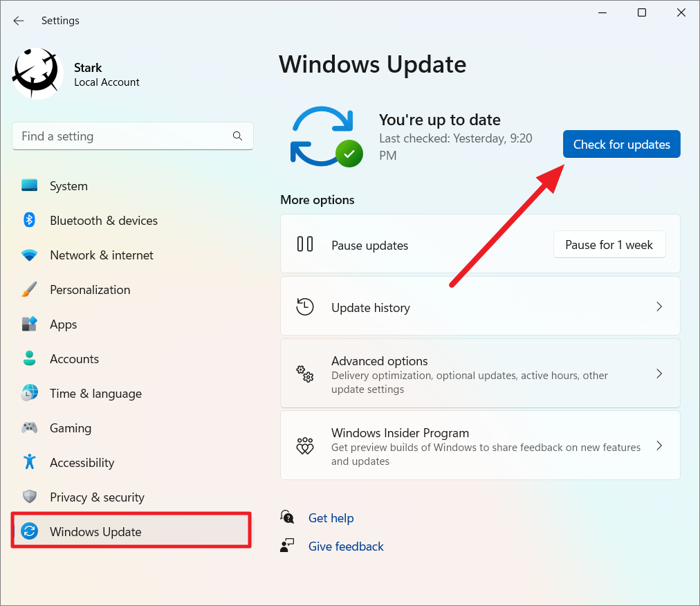Open the Advanced options row
The width and height of the screenshot is (700, 606).
click(x=480, y=374)
